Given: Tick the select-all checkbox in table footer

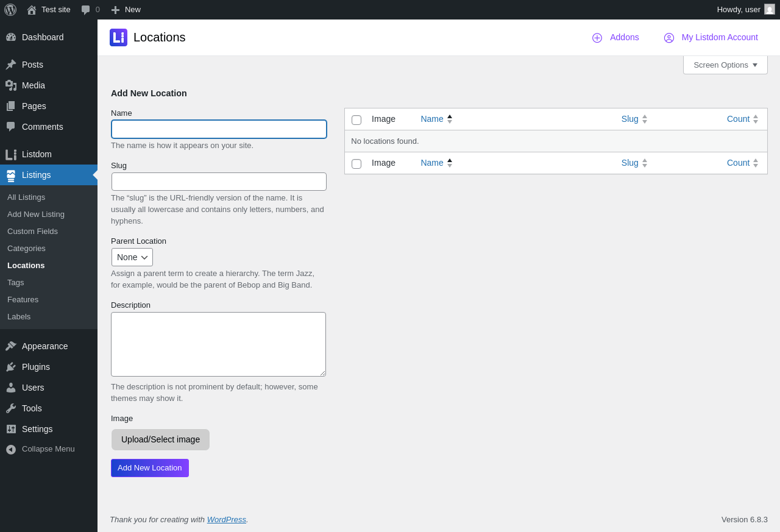Looking at the screenshot, I should pyautogui.click(x=356, y=164).
